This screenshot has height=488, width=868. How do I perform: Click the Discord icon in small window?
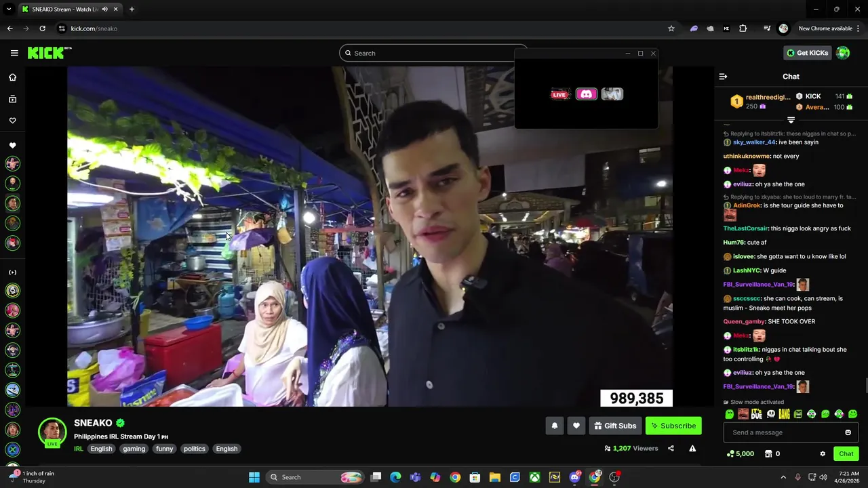[x=586, y=94]
